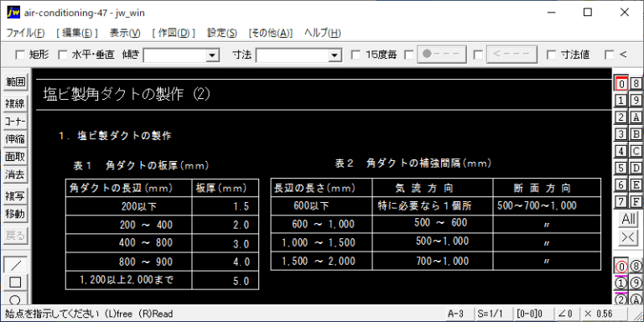This screenshot has width=644, height=322.
Task: Toggle the < checkbox at toolbar end
Action: tap(610, 55)
